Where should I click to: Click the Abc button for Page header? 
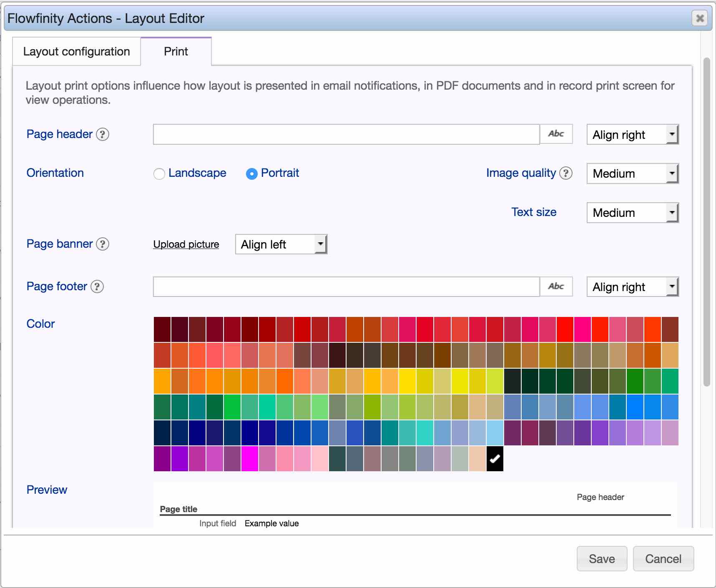(x=556, y=134)
